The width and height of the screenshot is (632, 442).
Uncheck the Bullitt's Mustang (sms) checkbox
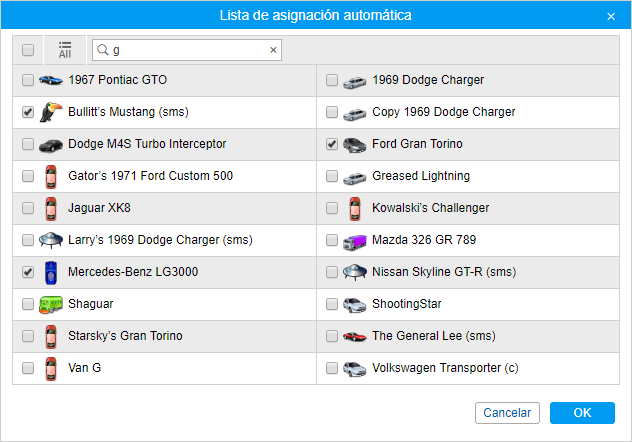click(x=28, y=112)
